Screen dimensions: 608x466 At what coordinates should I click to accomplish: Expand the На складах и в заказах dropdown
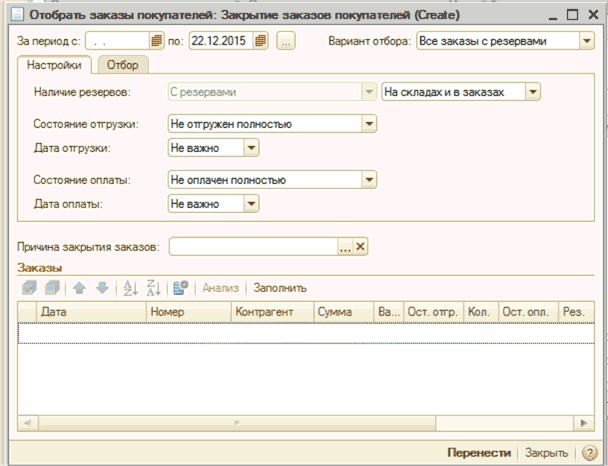tap(533, 92)
